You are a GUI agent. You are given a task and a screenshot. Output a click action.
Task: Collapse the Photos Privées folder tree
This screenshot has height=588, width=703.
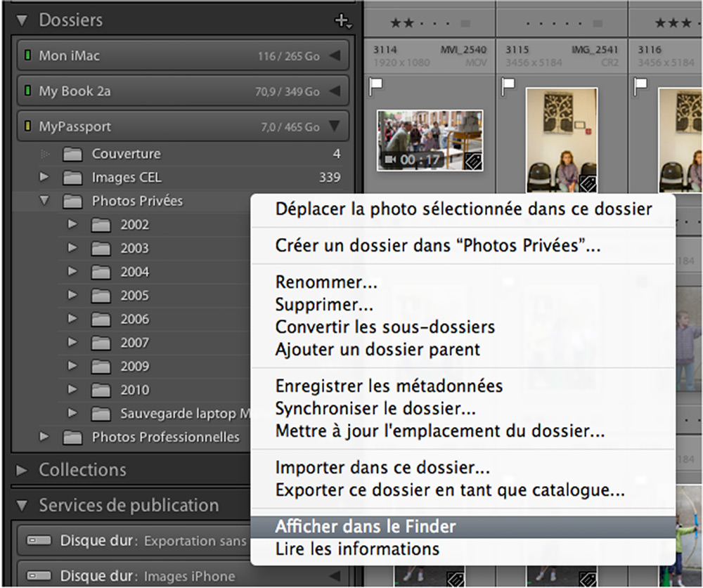pos(44,200)
